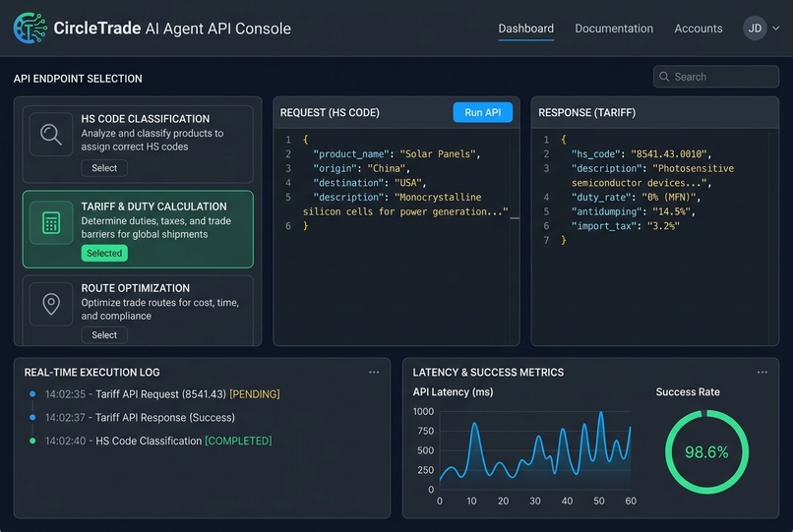Image resolution: width=793 pixels, height=532 pixels.
Task: Click the CircleTrade logo icon
Action: pos(30,29)
